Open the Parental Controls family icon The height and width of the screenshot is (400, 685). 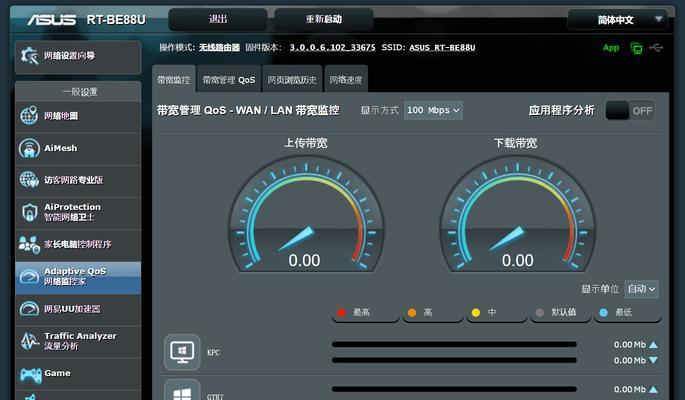pos(29,244)
